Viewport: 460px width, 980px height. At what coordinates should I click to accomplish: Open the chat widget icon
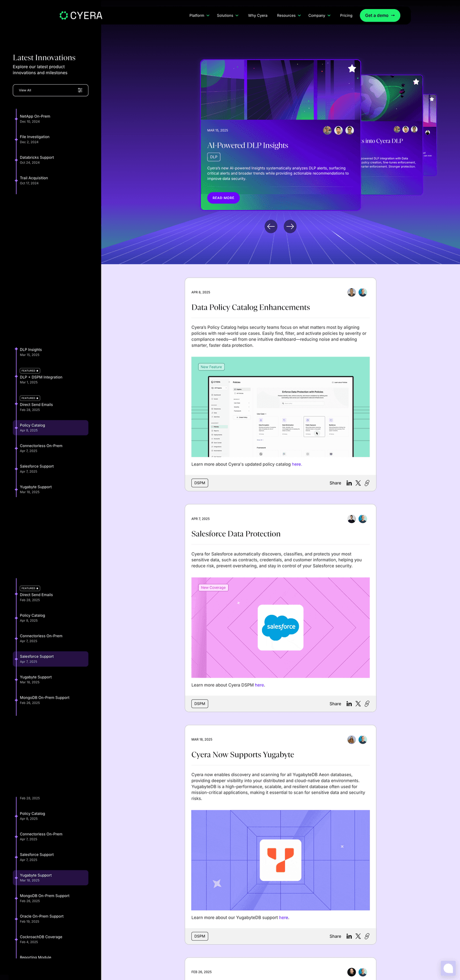(x=448, y=968)
